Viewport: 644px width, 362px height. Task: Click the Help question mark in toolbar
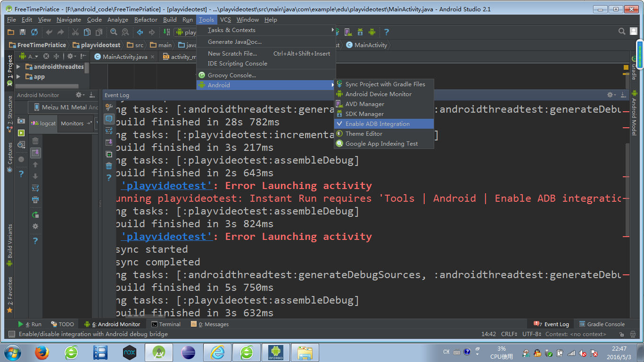click(387, 32)
